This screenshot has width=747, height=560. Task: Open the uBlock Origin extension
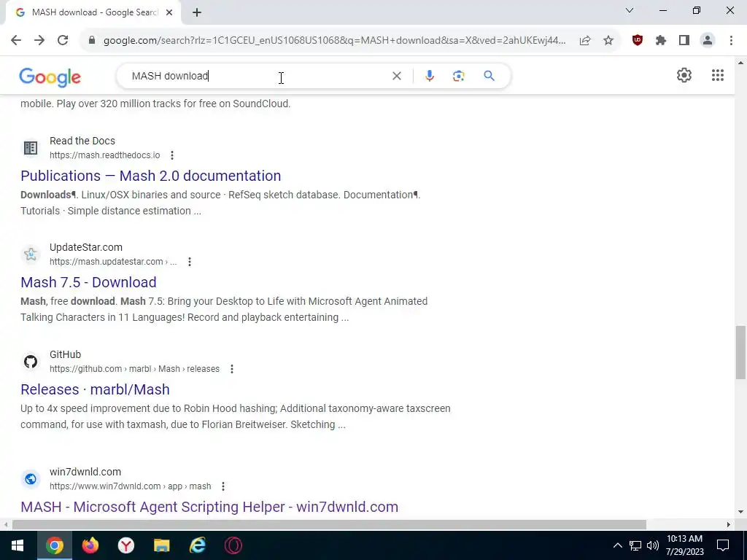coord(638,41)
